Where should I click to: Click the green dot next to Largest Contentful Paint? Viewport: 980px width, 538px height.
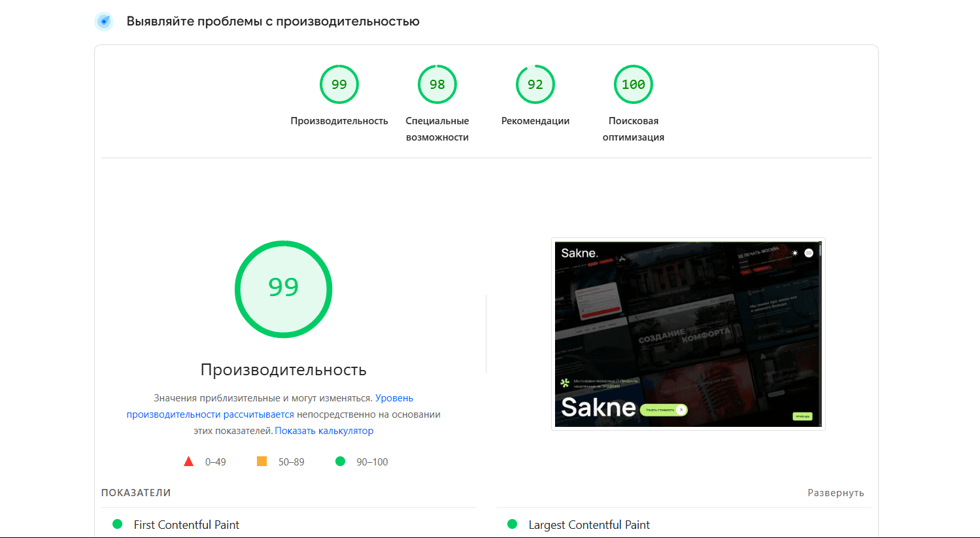click(513, 524)
